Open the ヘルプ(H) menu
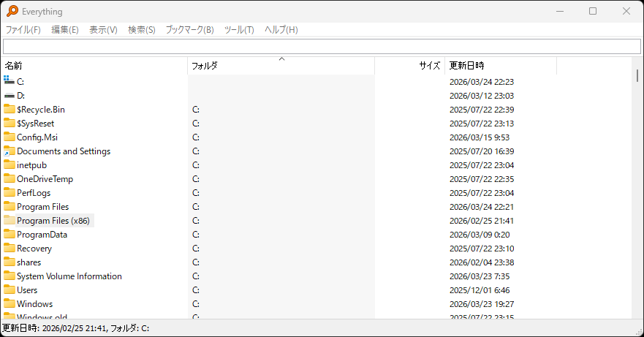This screenshot has height=337, width=644. tap(281, 29)
